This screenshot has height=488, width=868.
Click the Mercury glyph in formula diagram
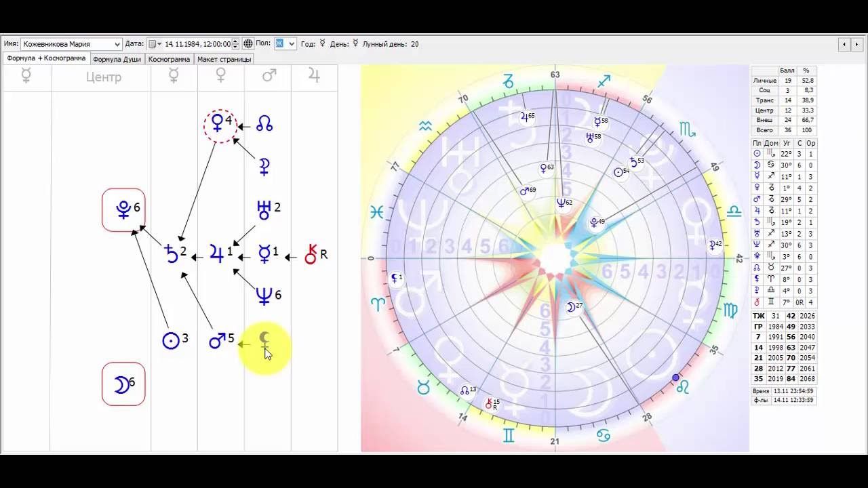264,254
